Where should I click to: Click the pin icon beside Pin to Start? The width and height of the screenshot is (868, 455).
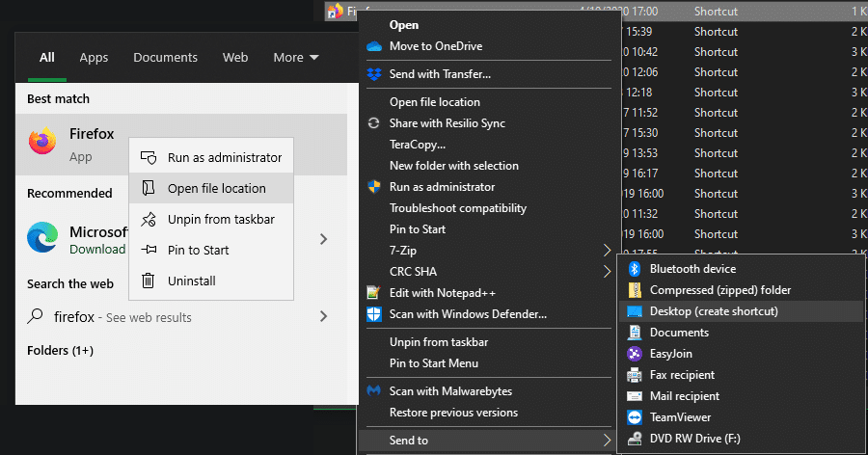(149, 251)
